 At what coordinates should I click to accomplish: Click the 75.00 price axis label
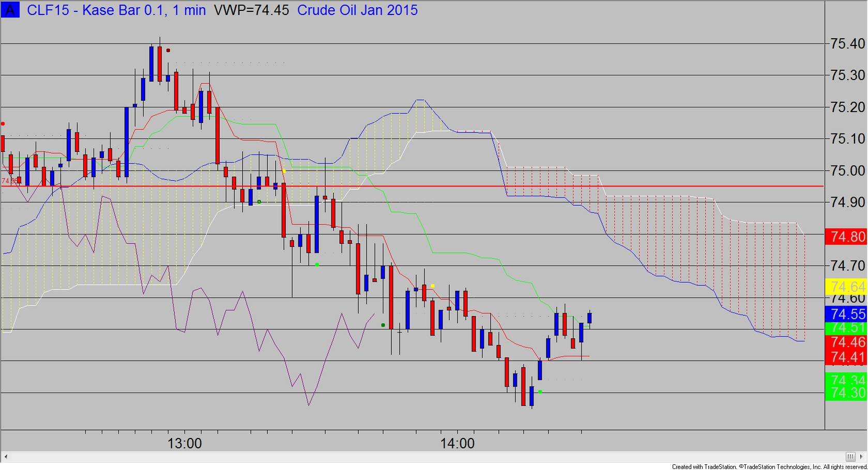[847, 171]
